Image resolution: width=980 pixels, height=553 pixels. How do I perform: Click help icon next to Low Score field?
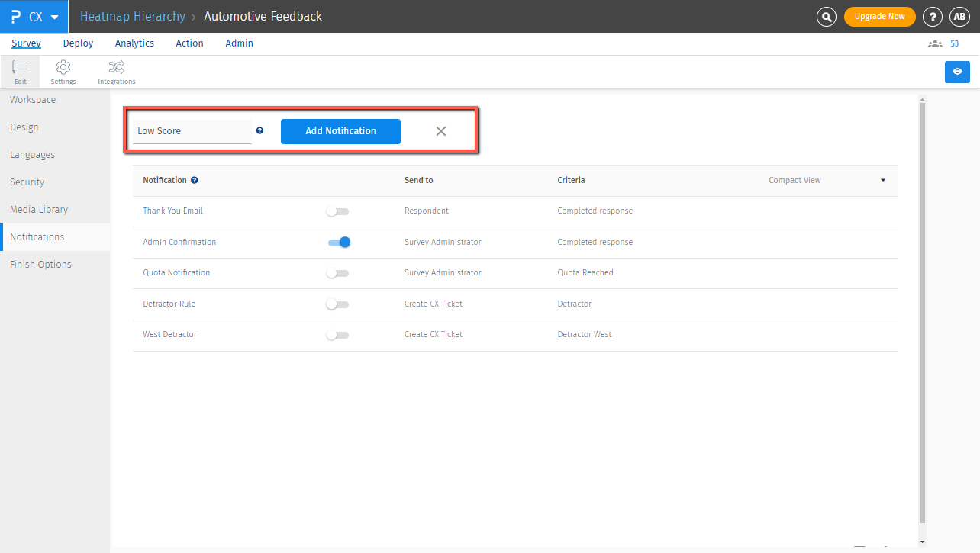point(260,131)
